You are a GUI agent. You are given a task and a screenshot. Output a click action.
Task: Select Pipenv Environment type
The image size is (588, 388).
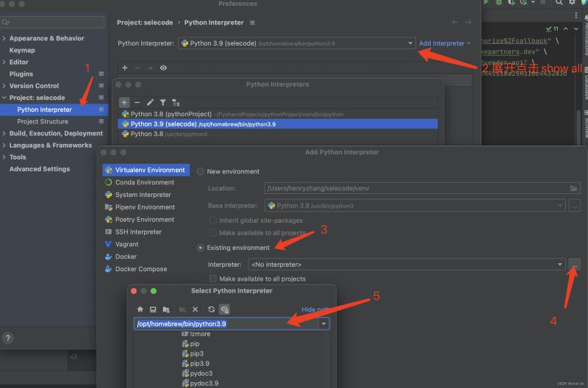(145, 207)
